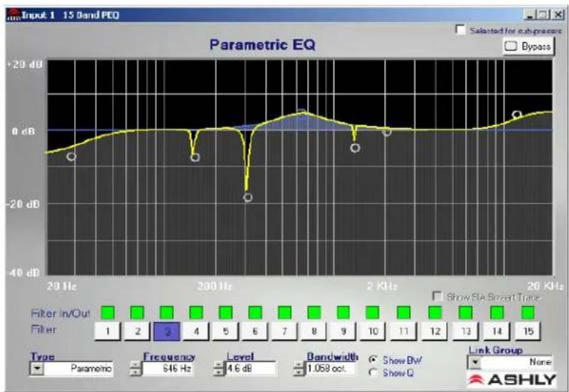Select the Show Q radio button

373,373
